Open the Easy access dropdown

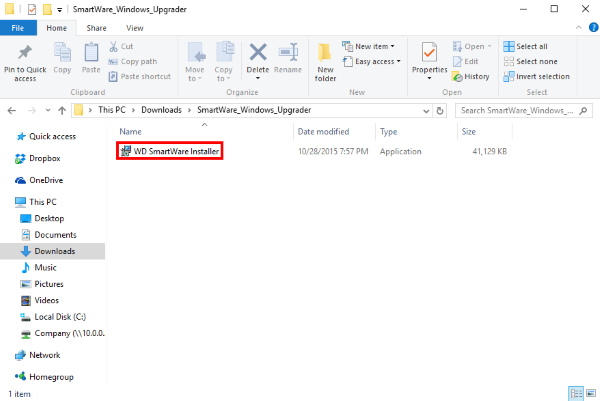371,62
